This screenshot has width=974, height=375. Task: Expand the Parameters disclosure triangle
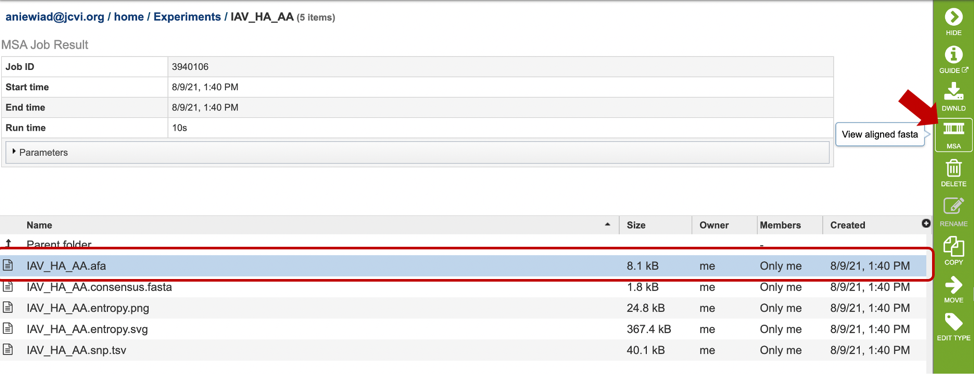[14, 151]
